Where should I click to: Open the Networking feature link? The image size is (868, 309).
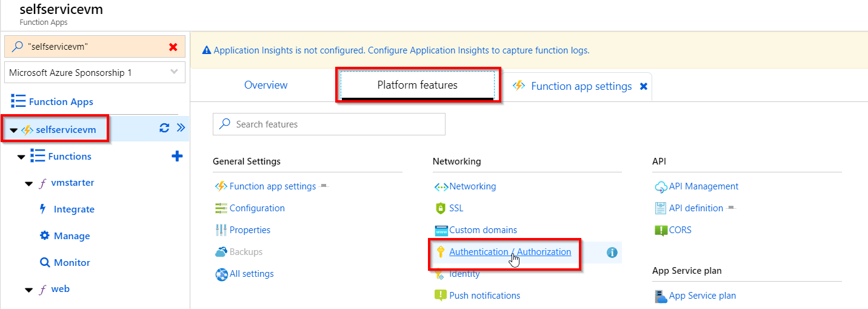[473, 186]
